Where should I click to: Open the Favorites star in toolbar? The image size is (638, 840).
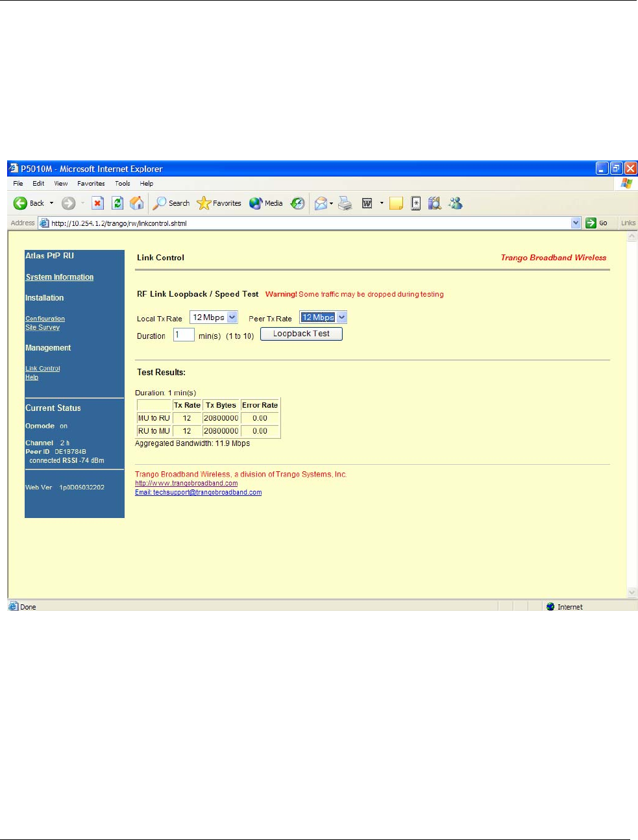point(219,203)
